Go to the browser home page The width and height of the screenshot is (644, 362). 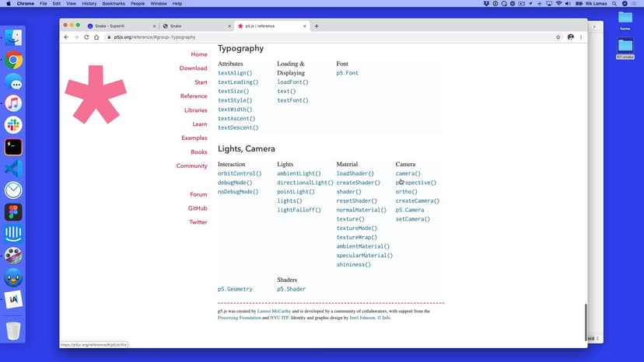(x=96, y=37)
